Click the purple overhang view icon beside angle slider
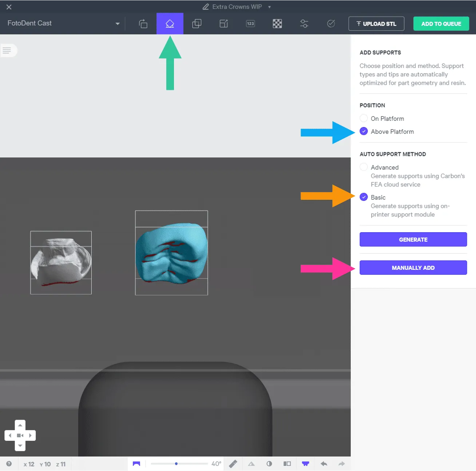The height and width of the screenshot is (471, 476). [136, 464]
